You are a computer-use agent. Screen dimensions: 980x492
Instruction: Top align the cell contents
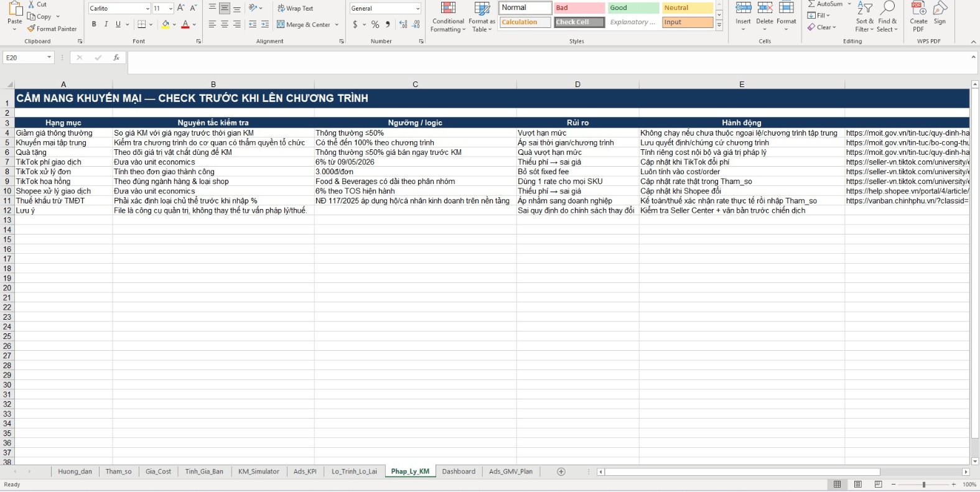(212, 8)
